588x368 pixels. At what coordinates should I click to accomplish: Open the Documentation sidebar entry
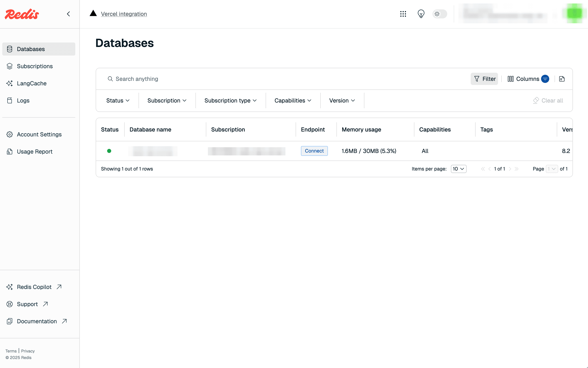point(37,321)
